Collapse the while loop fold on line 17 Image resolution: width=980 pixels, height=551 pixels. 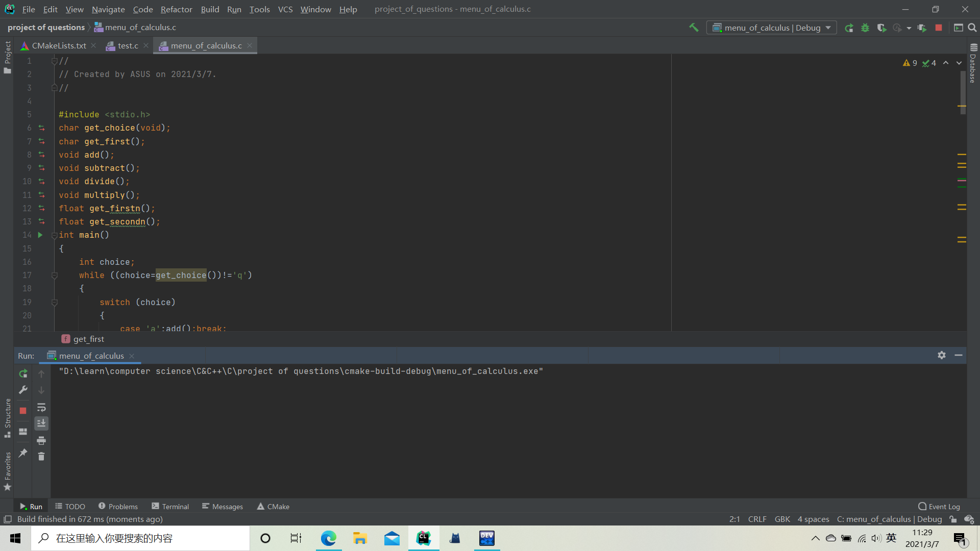click(x=54, y=275)
